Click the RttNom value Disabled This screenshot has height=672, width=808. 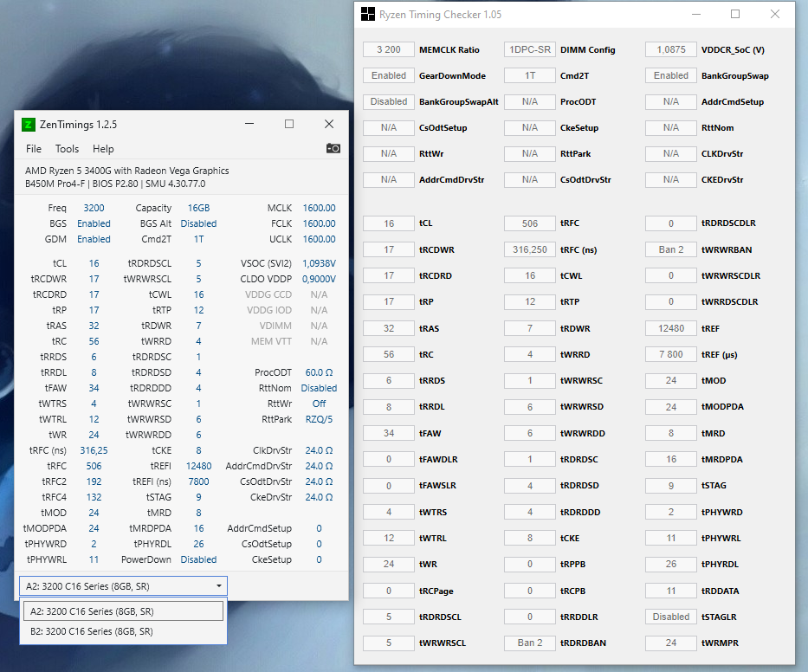[319, 388]
